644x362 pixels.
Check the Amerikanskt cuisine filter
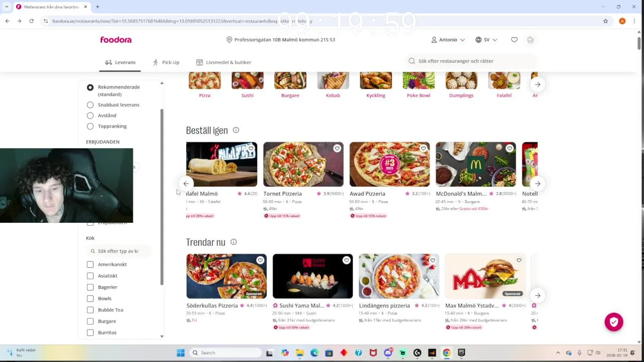click(90, 264)
